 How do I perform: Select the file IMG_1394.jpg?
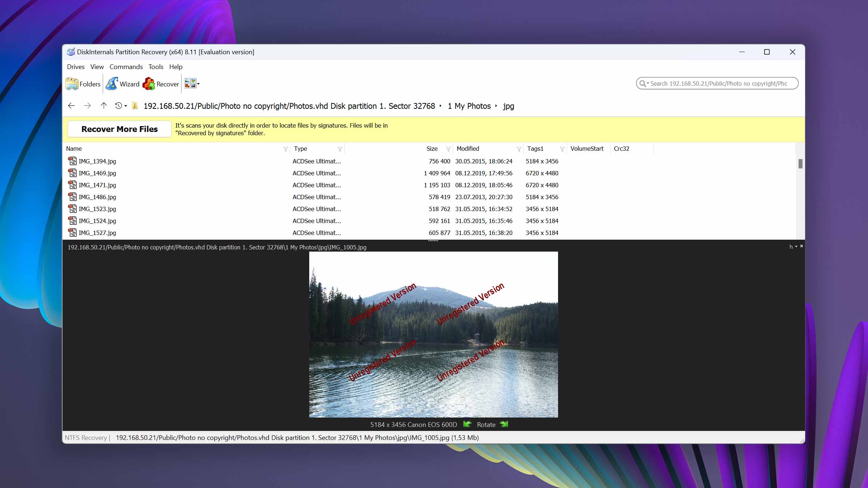pyautogui.click(x=97, y=161)
